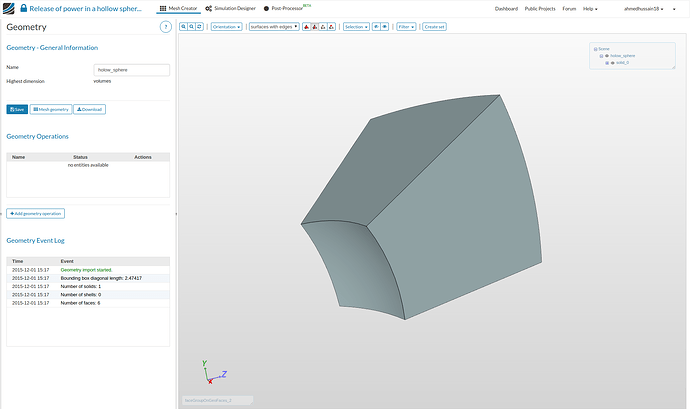Image resolution: width=690 pixels, height=409 pixels.
Task: Click the help question mark icon
Action: [165, 26]
